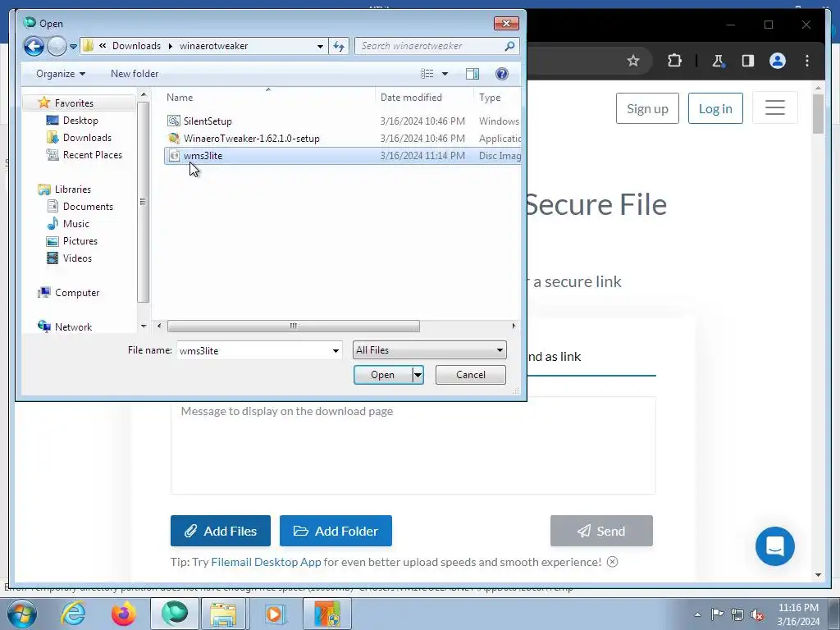
Task: Select Computer in the navigation pane
Action: pyautogui.click(x=76, y=293)
